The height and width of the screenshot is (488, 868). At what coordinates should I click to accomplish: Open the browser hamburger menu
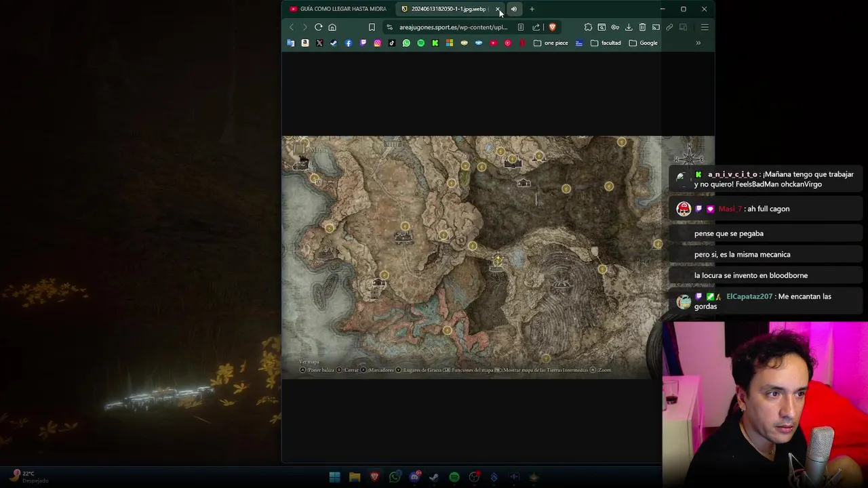point(705,27)
